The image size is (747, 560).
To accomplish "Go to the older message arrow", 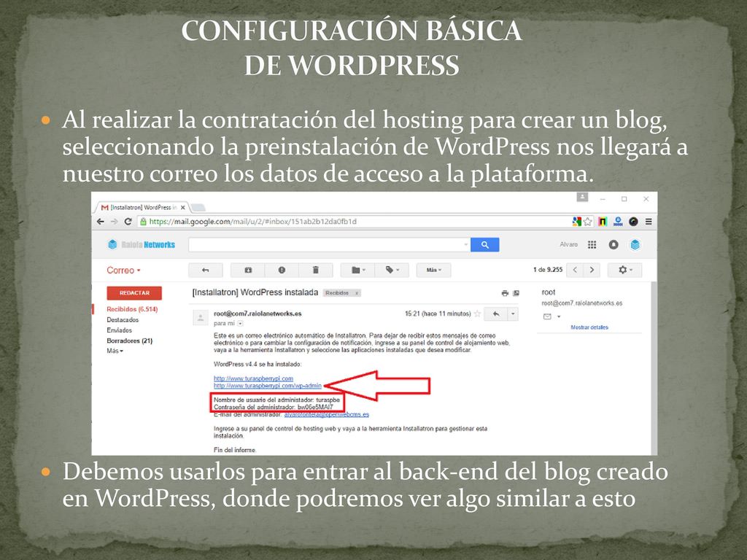I will (592, 270).
